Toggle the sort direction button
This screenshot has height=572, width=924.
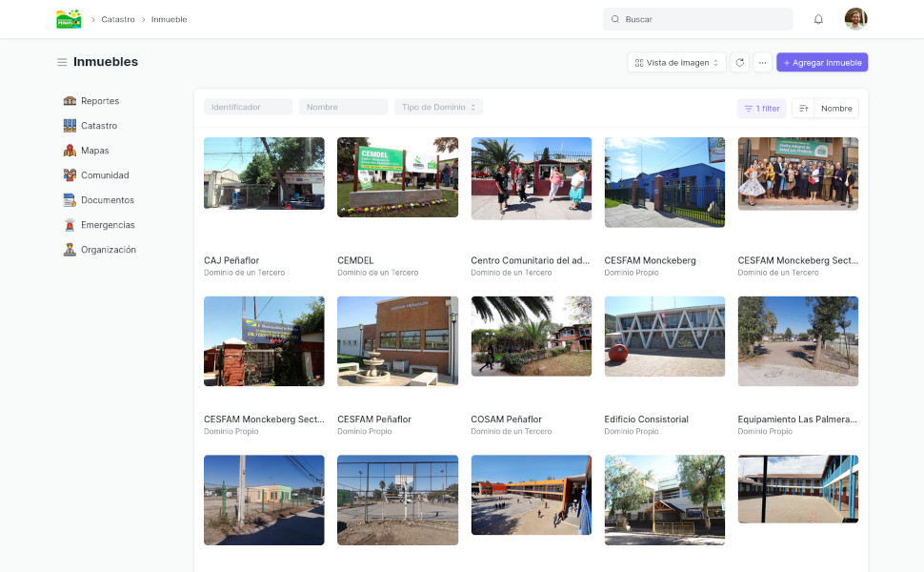tap(803, 109)
